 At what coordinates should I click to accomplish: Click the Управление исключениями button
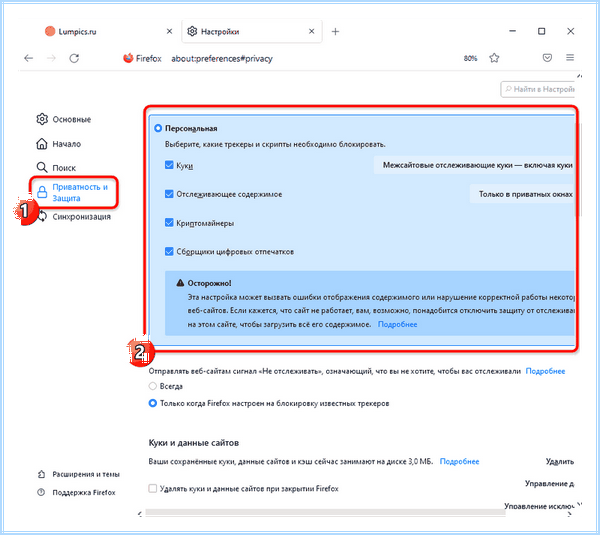coord(539,506)
